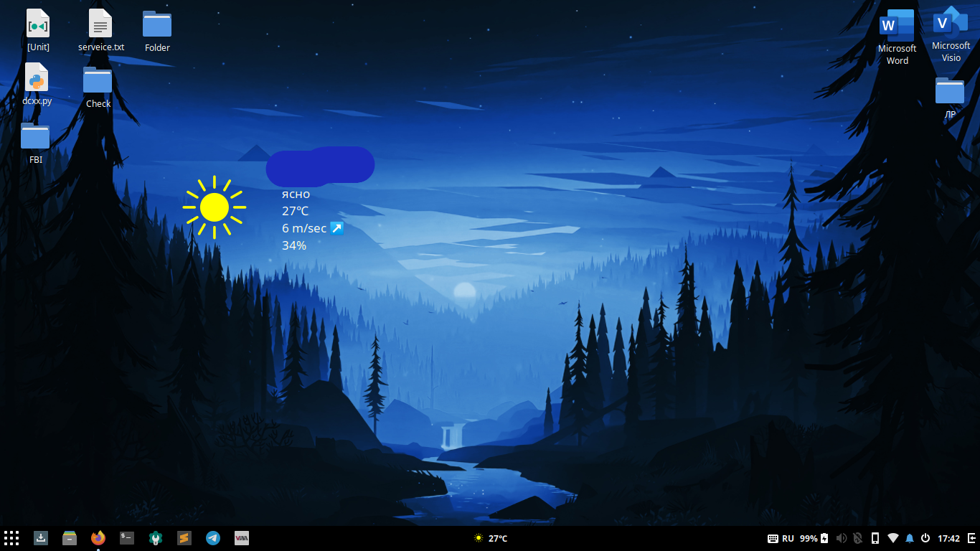Select the Microsoft Visio desktop shortcut
Image resolution: width=980 pixels, height=551 pixels.
951,34
